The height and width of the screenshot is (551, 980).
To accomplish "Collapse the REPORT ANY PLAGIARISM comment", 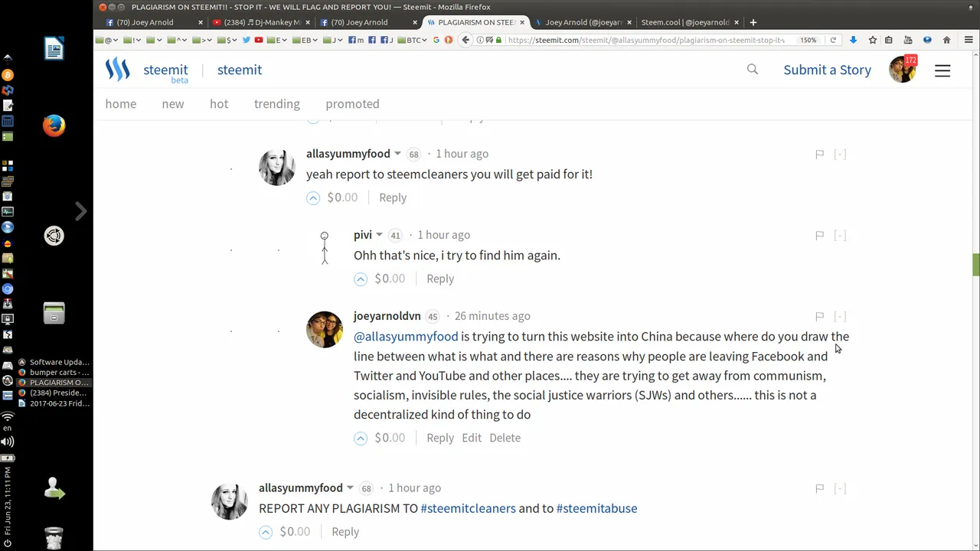I will click(840, 488).
